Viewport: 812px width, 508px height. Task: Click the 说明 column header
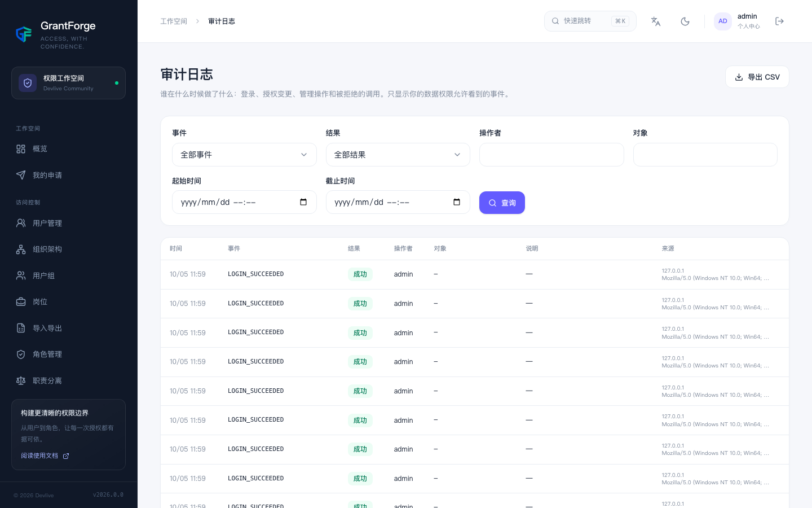(532, 248)
